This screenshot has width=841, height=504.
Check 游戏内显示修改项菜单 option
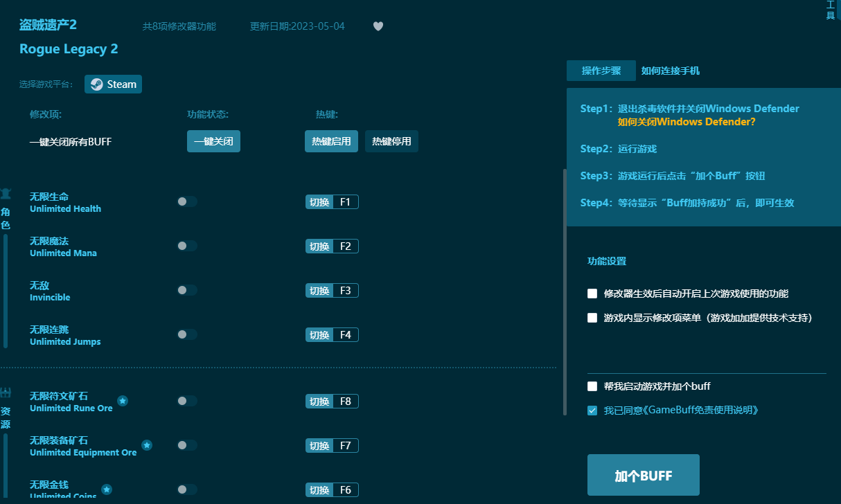click(x=592, y=318)
